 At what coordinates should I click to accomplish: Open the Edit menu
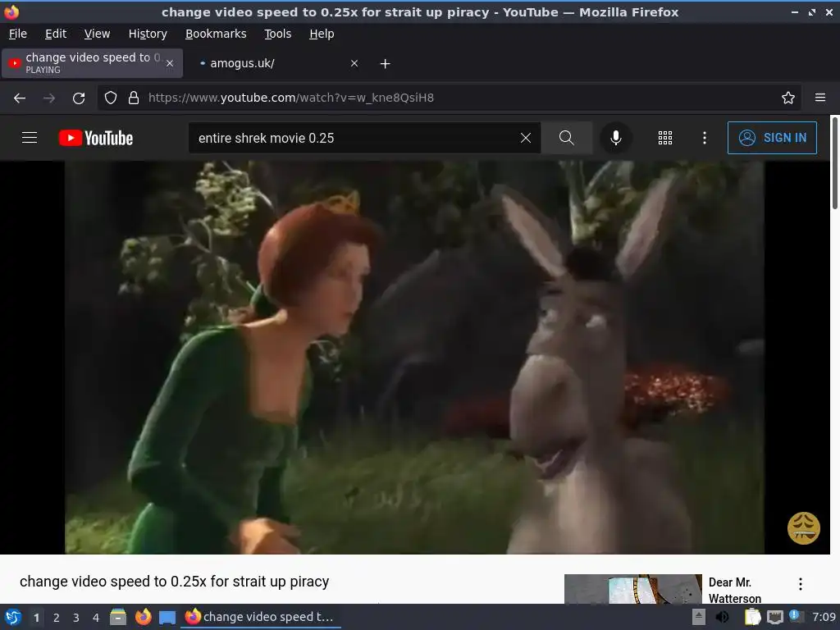[x=56, y=34]
